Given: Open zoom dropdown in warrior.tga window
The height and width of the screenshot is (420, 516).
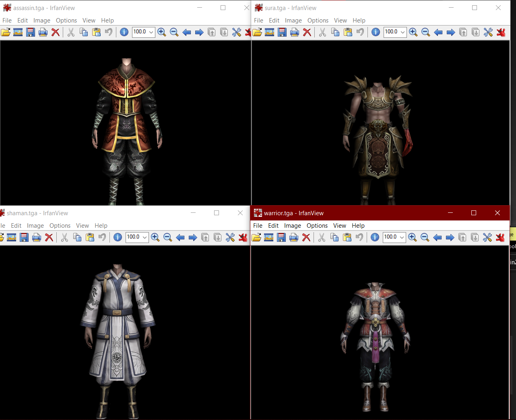Looking at the screenshot, I should [402, 237].
